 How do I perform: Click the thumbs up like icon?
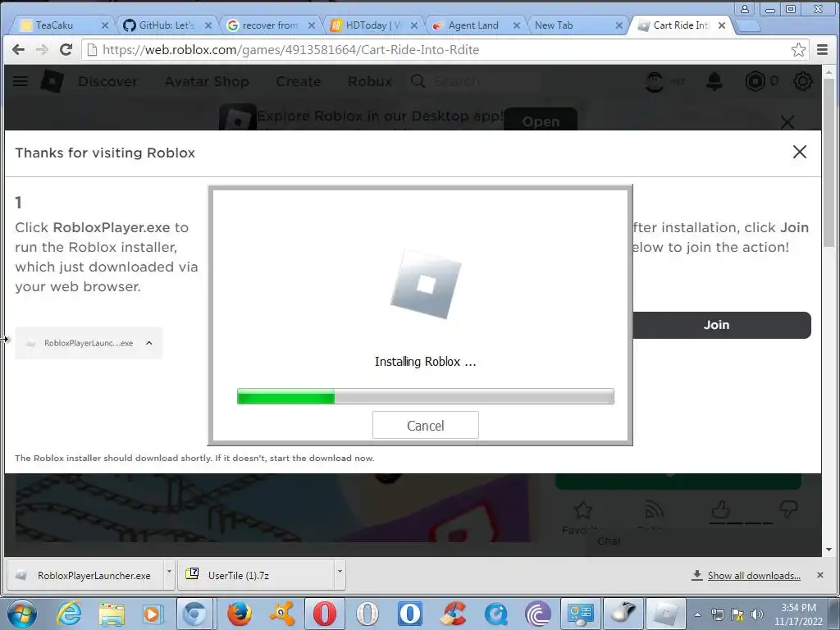(721, 509)
